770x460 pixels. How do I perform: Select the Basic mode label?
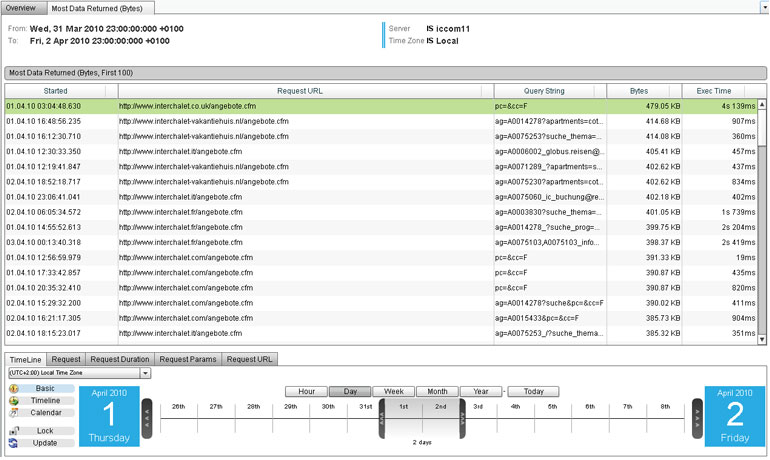[45, 388]
